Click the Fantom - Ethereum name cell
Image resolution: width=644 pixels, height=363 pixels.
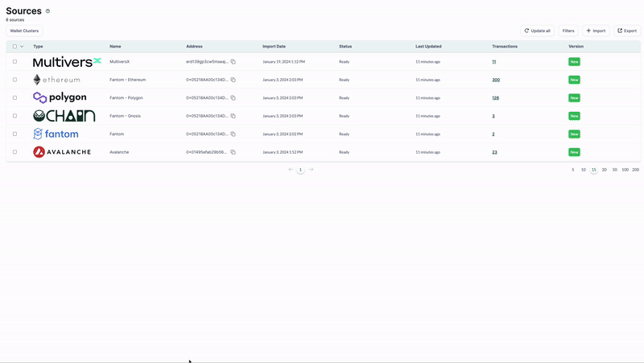pyautogui.click(x=128, y=80)
